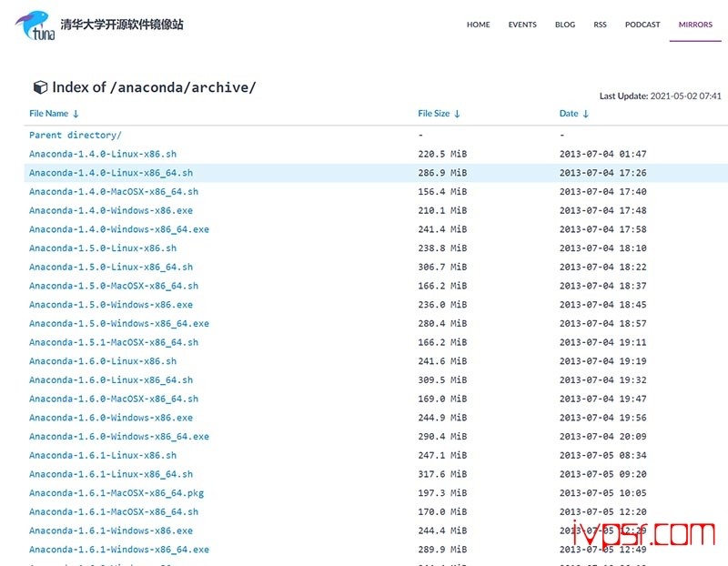Download Anaconda-1.6.0-Windows-x86_64.exe

point(119,437)
